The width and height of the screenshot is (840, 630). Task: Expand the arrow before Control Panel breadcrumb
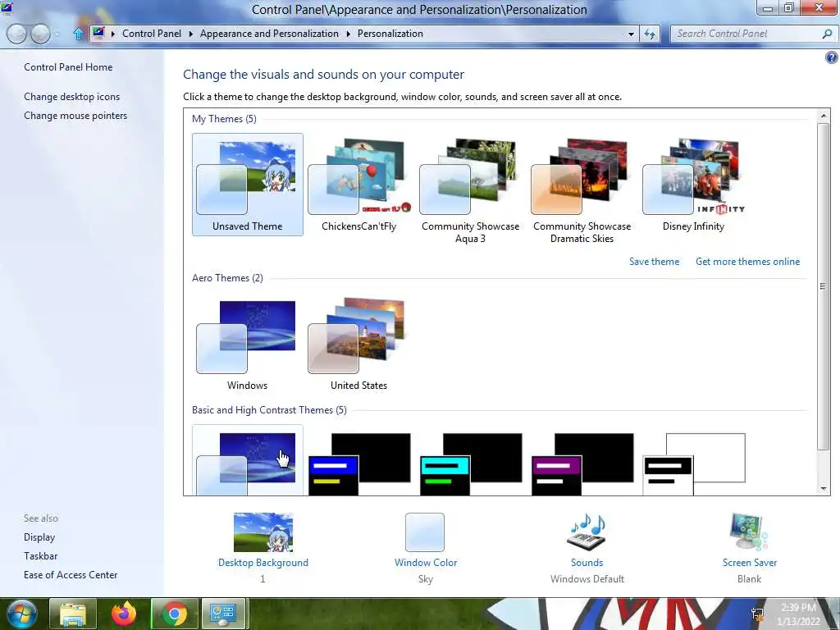(x=113, y=34)
